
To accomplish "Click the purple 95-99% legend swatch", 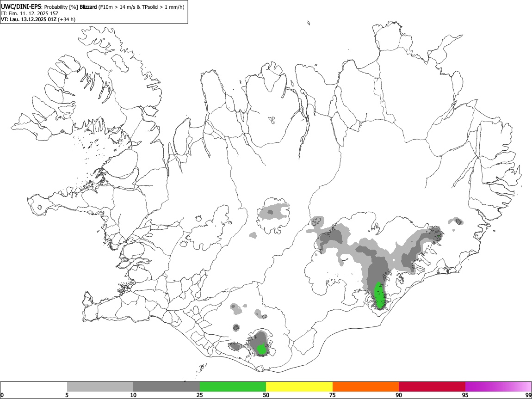I will click(498, 387).
